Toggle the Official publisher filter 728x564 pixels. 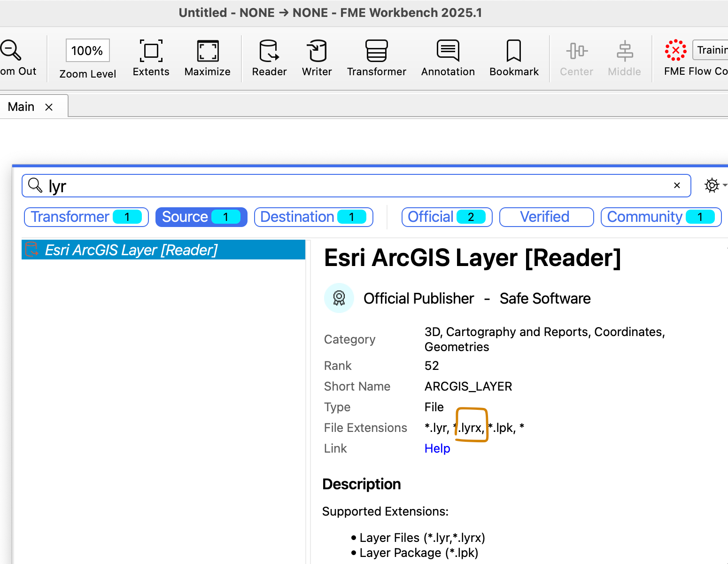click(x=447, y=217)
